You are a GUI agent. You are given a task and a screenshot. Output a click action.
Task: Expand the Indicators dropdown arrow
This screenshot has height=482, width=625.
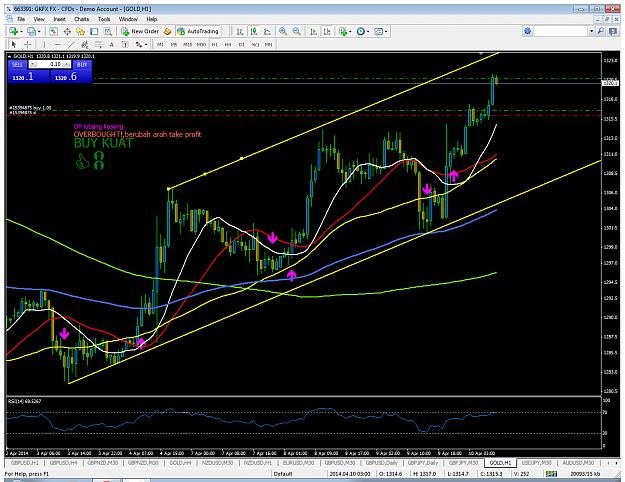(x=350, y=31)
